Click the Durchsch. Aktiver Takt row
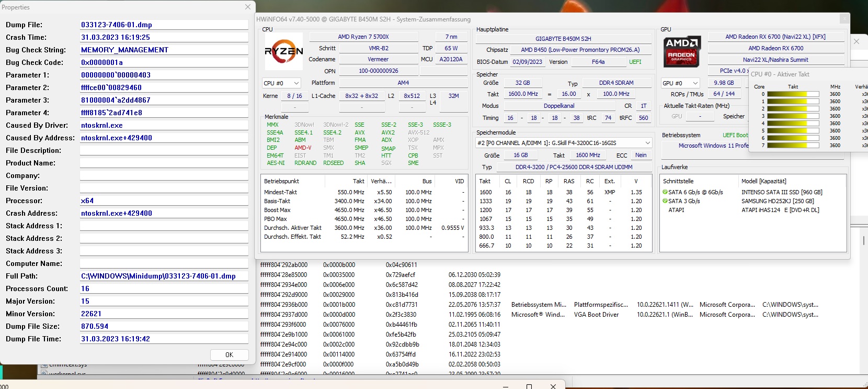Image resolution: width=868 pixels, height=389 pixels. 364,228
